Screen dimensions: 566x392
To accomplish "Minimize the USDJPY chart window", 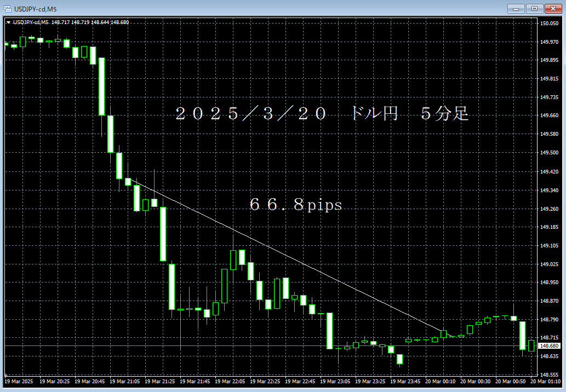I will [x=515, y=8].
